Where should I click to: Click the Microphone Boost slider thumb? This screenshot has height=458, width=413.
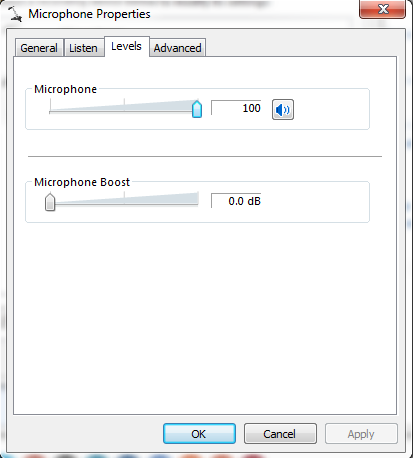point(50,202)
